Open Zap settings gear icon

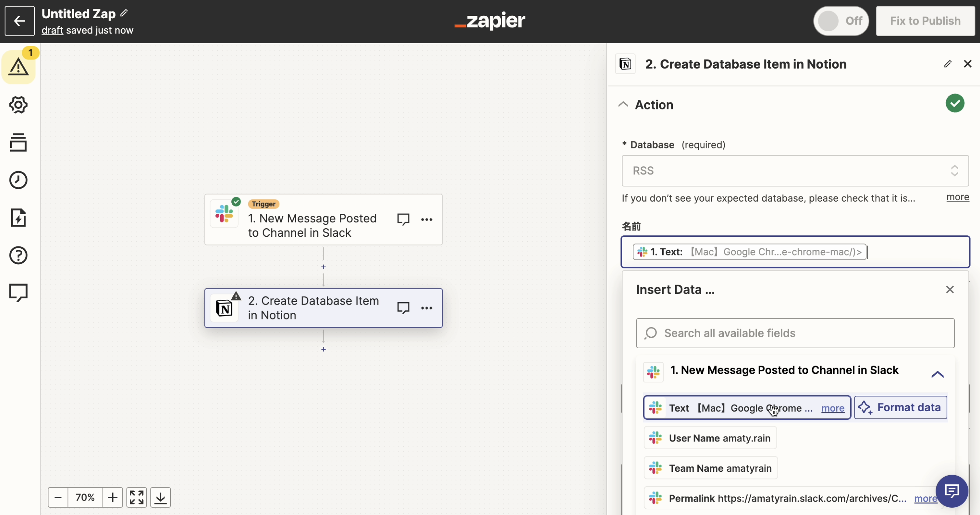[18, 105]
